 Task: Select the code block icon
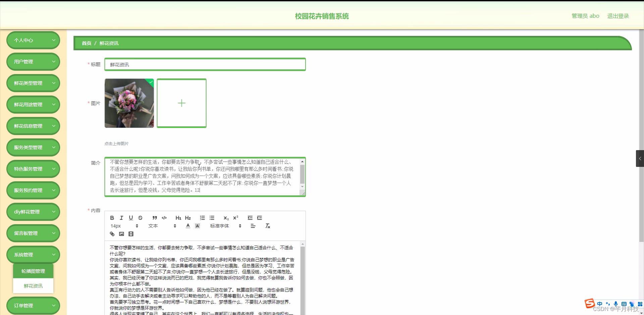(164, 218)
